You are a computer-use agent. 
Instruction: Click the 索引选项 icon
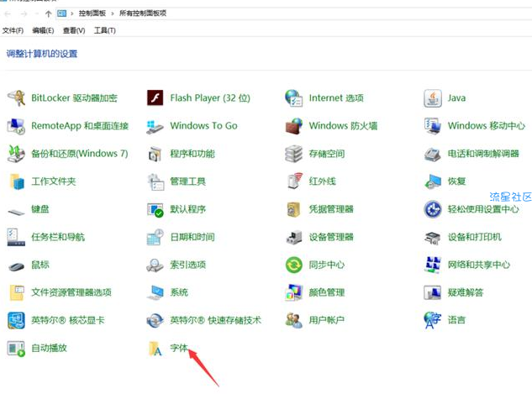(x=155, y=265)
